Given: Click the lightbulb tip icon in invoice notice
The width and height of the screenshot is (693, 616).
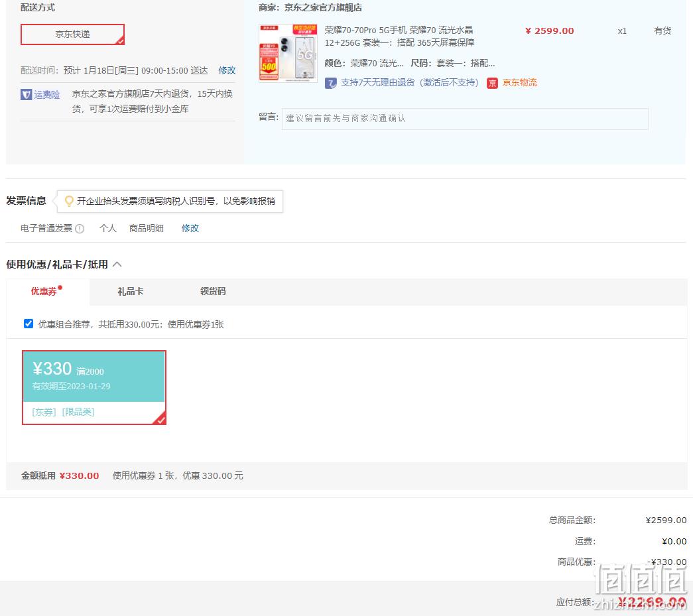Looking at the screenshot, I should tap(69, 201).
